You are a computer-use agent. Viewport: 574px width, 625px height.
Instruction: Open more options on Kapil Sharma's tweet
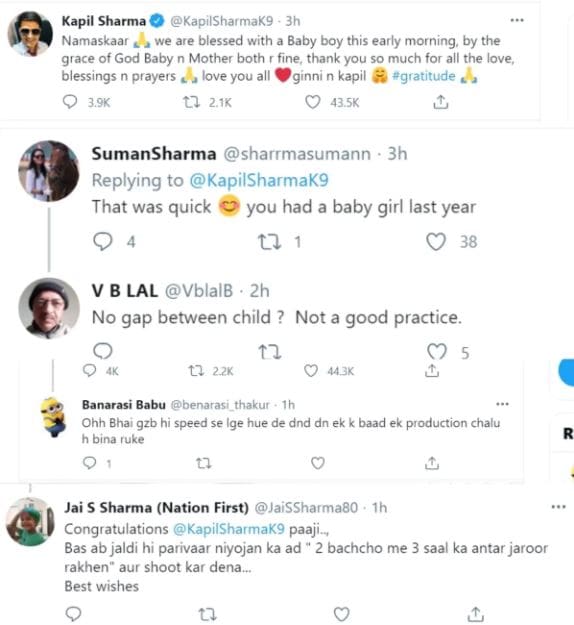pos(517,20)
